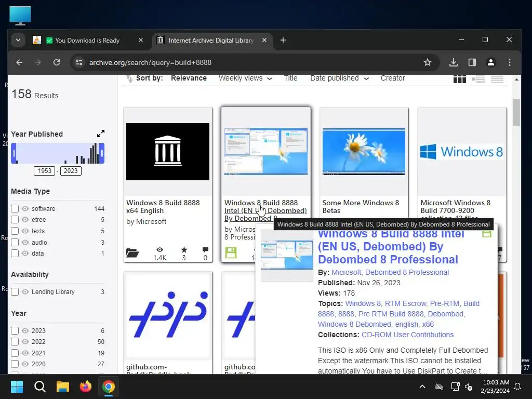This screenshot has height=399, width=532.
Task: Check the 2021 year filter
Action: pyautogui.click(x=15, y=353)
